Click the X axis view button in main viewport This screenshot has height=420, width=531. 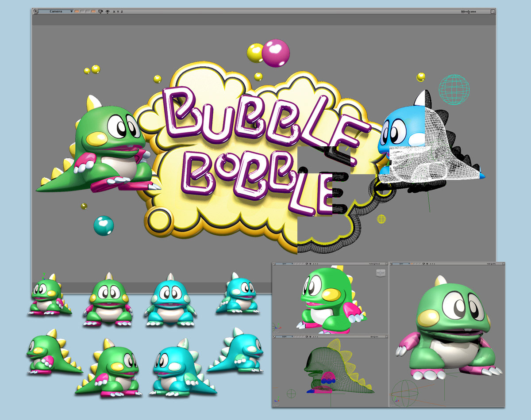pos(114,11)
